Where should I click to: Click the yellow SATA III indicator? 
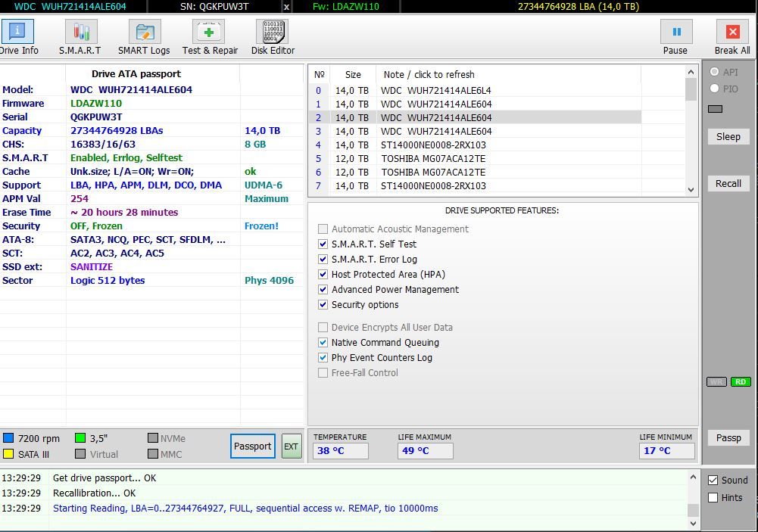click(8, 454)
